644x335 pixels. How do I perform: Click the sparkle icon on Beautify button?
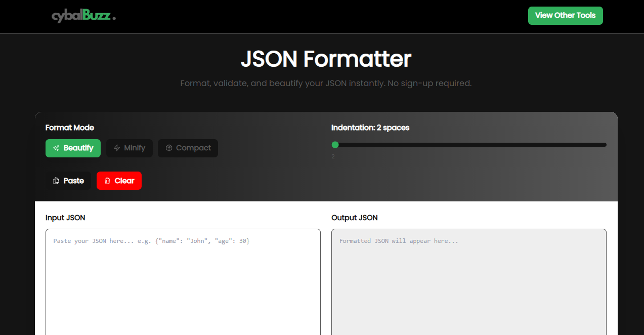56,148
